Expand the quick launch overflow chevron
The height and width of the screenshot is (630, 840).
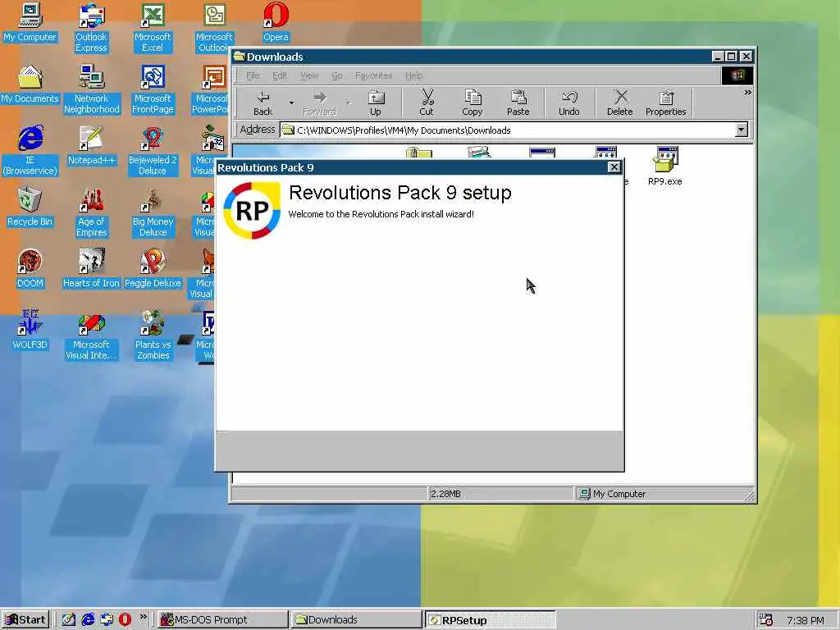pos(143,617)
